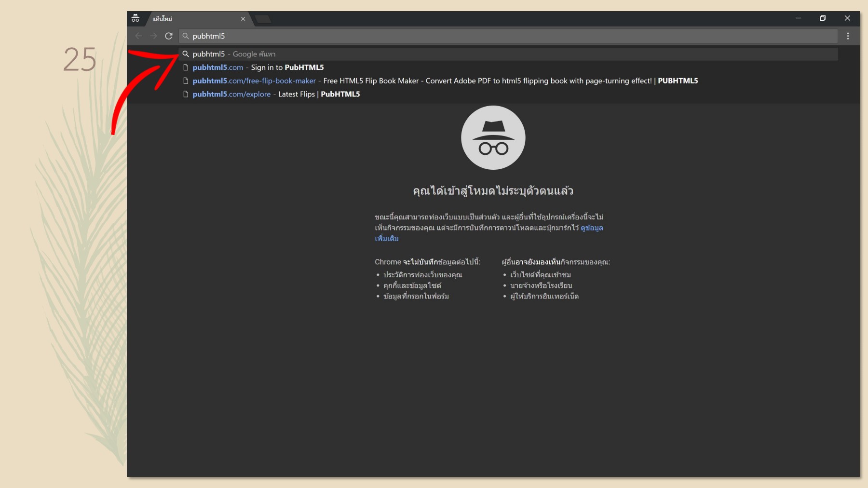Choose the pubhtml5.com Sign in suggestion
Viewport: 868px width, 488px height.
click(x=258, y=68)
